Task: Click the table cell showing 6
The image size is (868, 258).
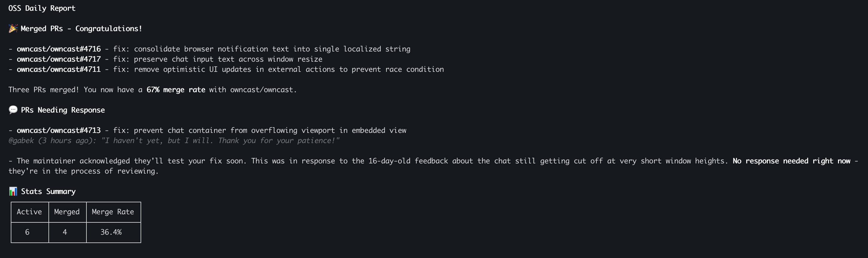Action: [27, 232]
